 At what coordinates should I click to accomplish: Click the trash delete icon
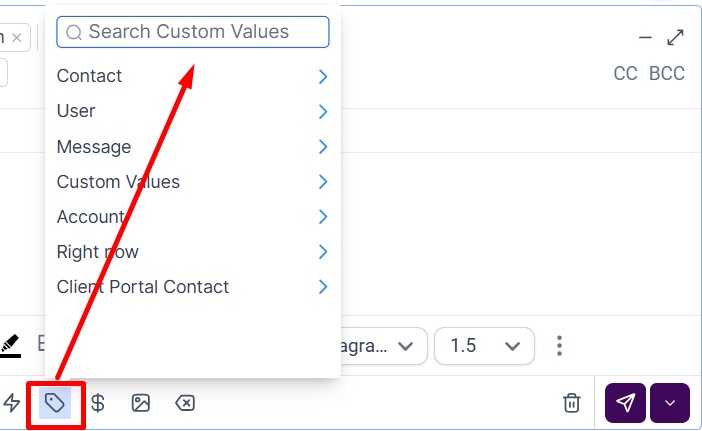click(572, 403)
